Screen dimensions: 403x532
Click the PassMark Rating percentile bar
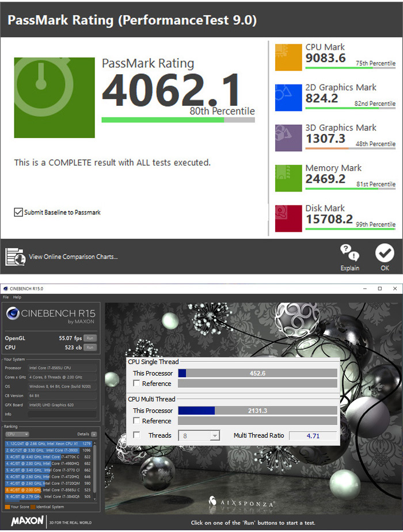pyautogui.click(x=178, y=120)
